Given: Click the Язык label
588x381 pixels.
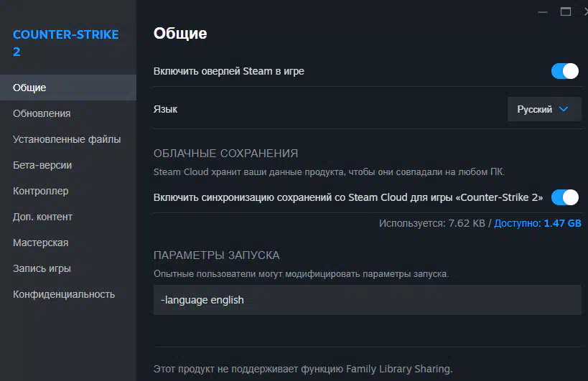Looking at the screenshot, I should coord(165,109).
